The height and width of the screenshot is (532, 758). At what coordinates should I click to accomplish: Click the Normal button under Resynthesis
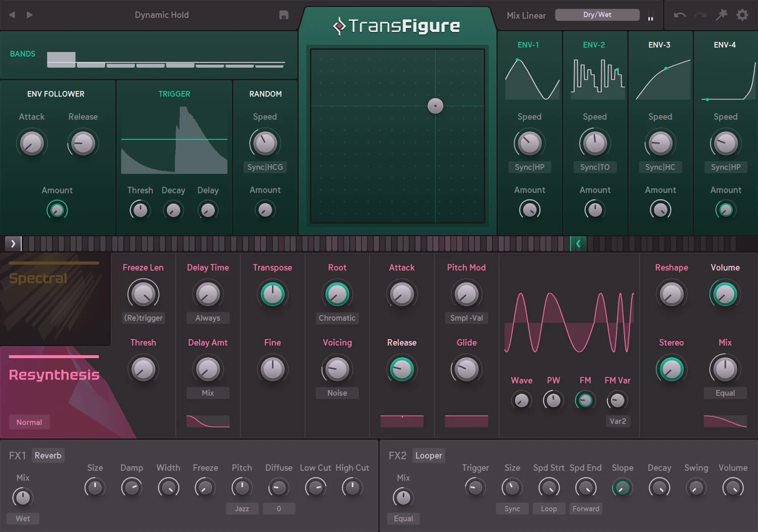point(29,422)
